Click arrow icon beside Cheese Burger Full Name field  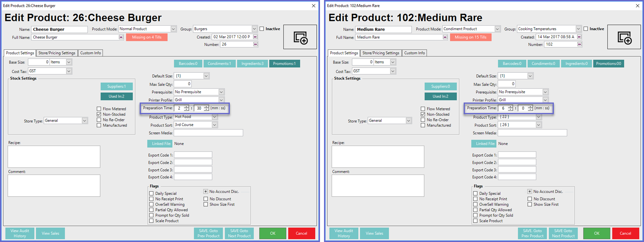(x=121, y=37)
